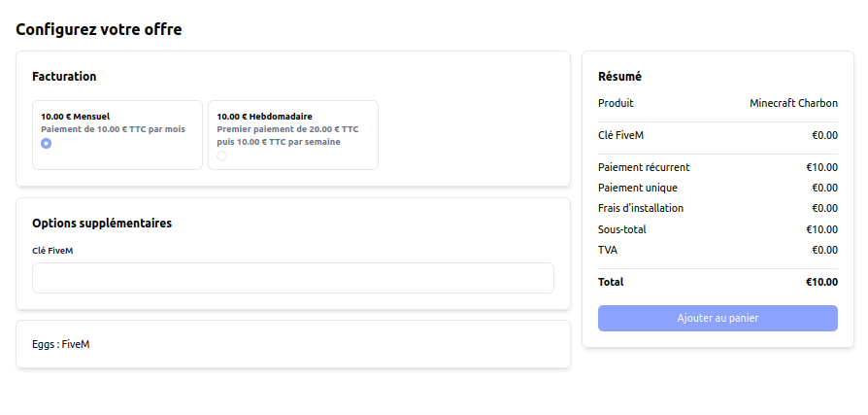Click the "Configurez votre offre" page heading
Screen dimensions: 868x415
click(x=99, y=29)
